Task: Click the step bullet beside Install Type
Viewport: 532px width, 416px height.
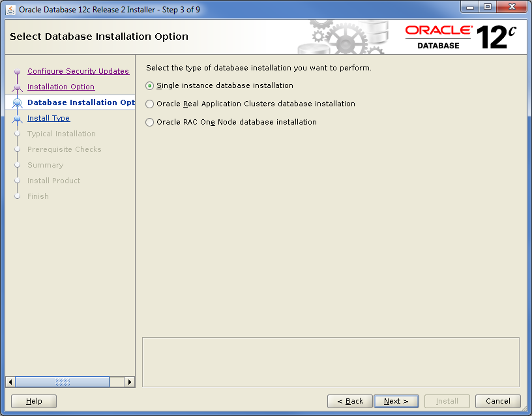Action: (x=18, y=119)
